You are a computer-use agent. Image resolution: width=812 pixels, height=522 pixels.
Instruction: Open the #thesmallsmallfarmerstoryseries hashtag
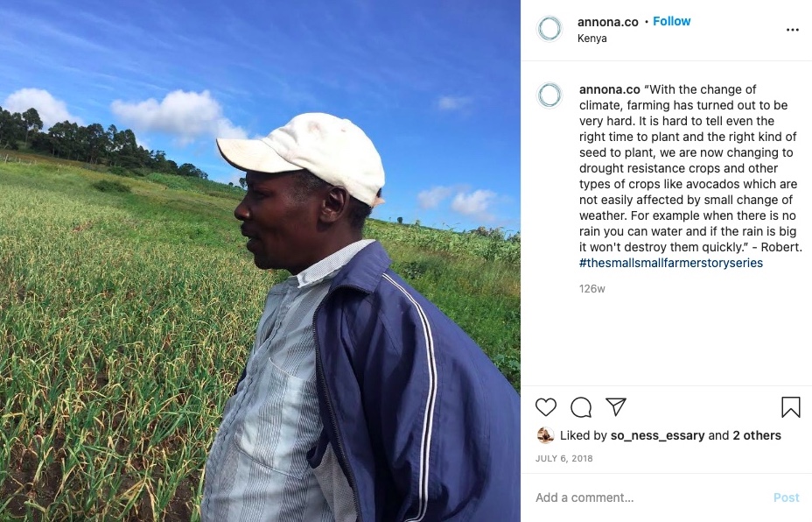coord(671,263)
